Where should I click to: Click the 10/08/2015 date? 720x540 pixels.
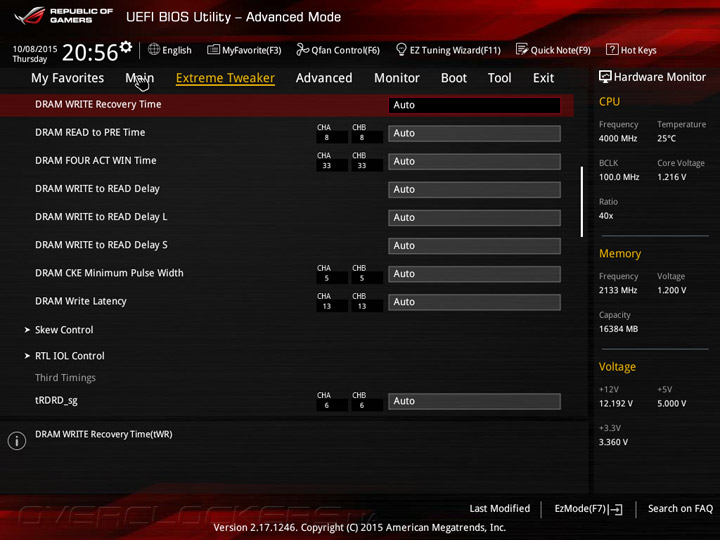tap(35, 49)
